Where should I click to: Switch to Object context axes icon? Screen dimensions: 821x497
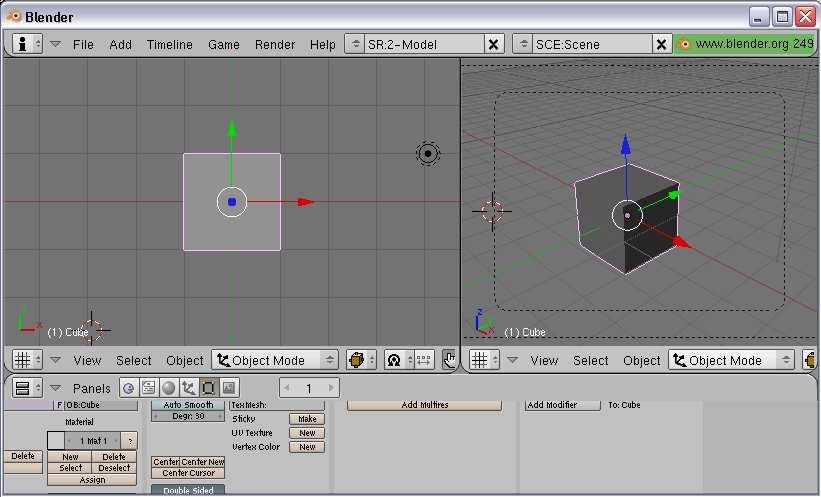188,388
